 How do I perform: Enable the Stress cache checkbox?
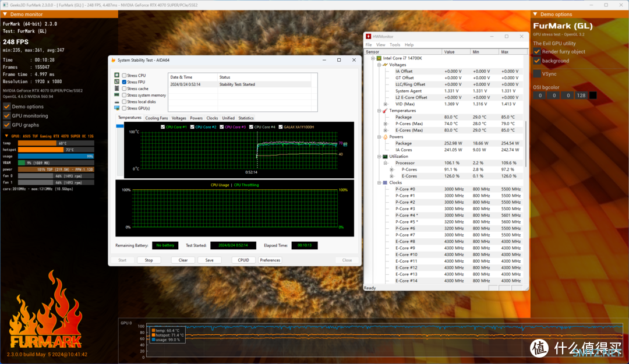[x=125, y=89]
